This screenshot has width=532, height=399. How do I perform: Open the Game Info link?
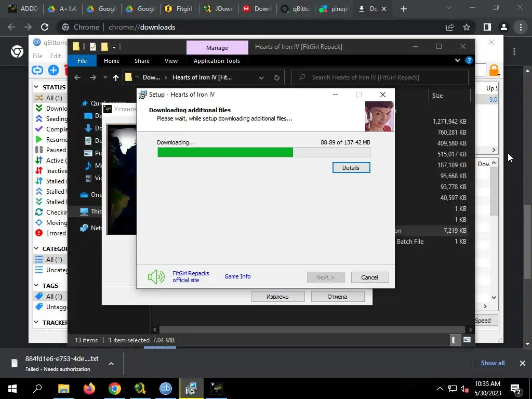pos(237,276)
